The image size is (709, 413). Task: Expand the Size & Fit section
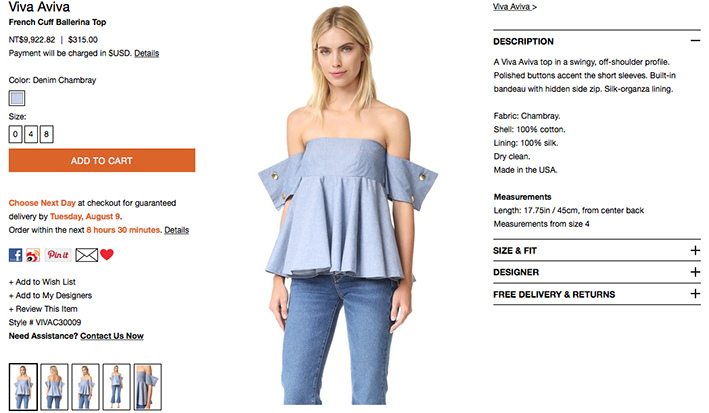[x=695, y=250]
